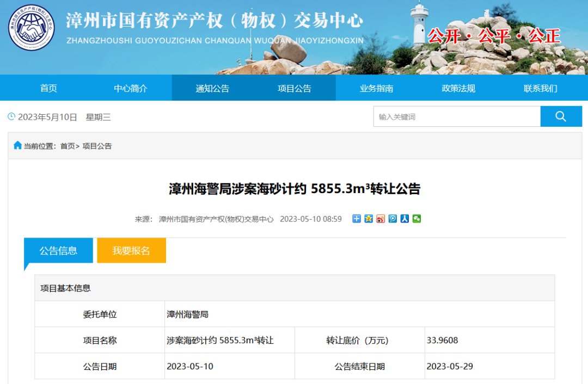Click the 输入关键词 search field
Screen dimensions: 588x384
pos(456,116)
